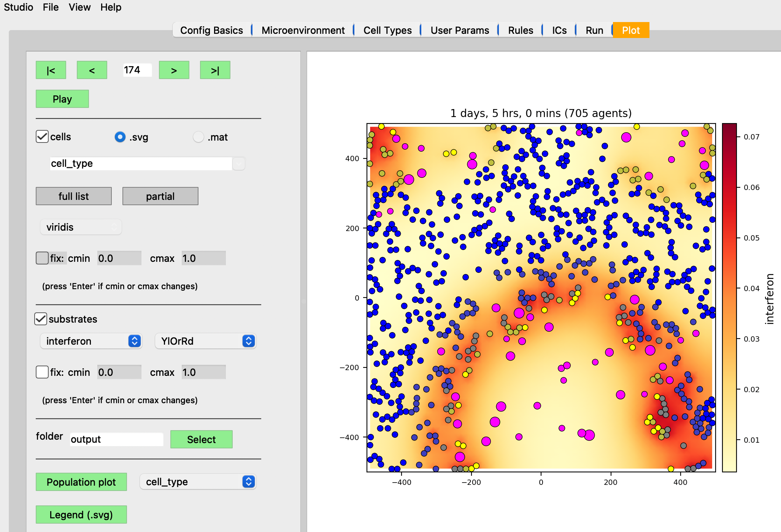Click the Legend (.svg) button
The height and width of the screenshot is (532, 781).
click(81, 515)
